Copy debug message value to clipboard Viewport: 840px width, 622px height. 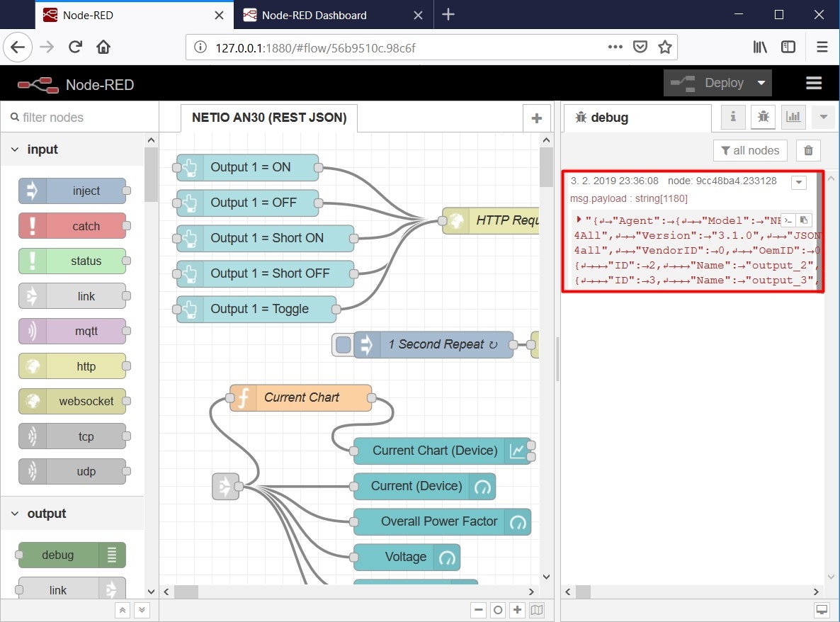click(x=804, y=220)
